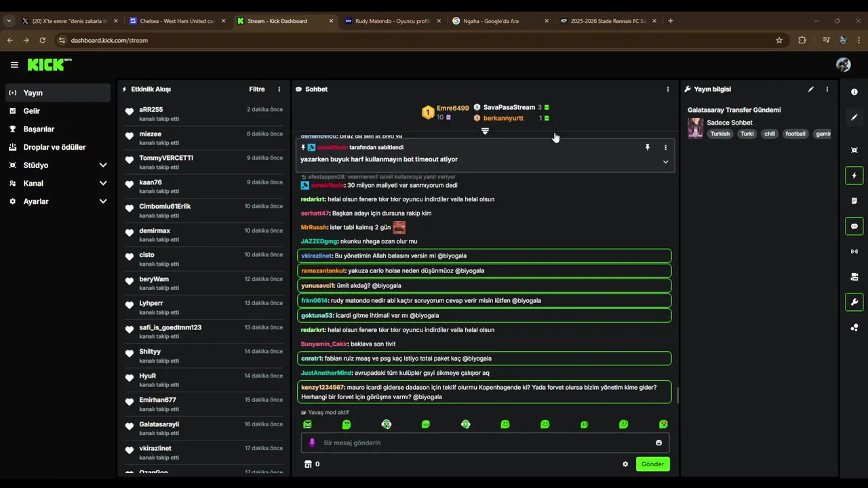
Task: Open Etkinlik Akışı three-dot menu
Action: 279,89
